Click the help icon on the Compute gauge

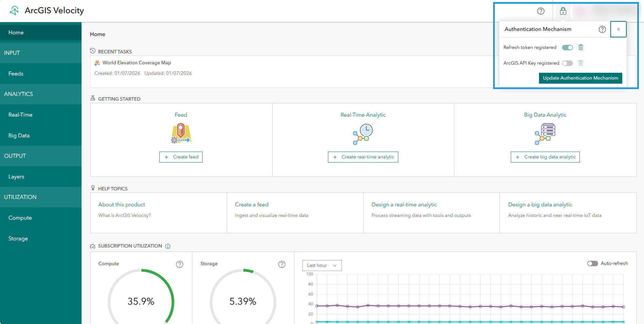pyautogui.click(x=179, y=264)
